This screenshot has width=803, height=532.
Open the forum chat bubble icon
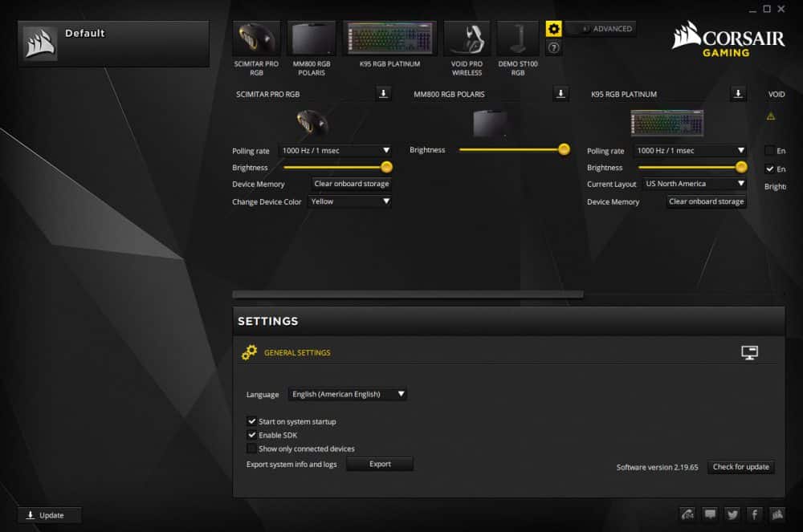[710, 514]
